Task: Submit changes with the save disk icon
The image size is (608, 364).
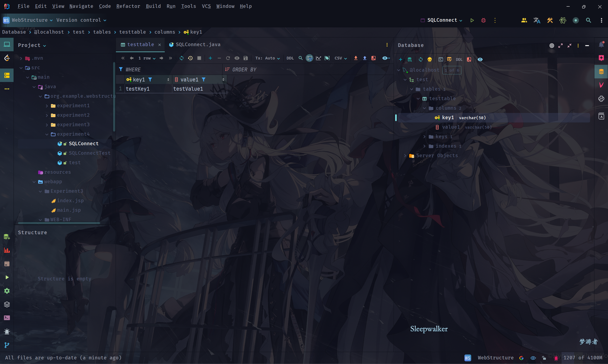Action: coord(246,58)
